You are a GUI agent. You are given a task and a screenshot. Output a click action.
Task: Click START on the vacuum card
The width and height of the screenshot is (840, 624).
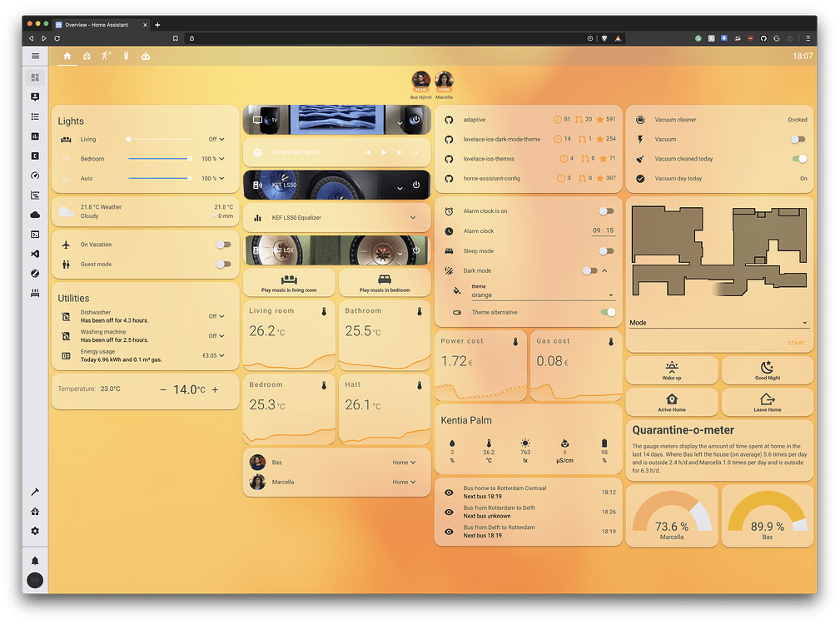(x=796, y=344)
